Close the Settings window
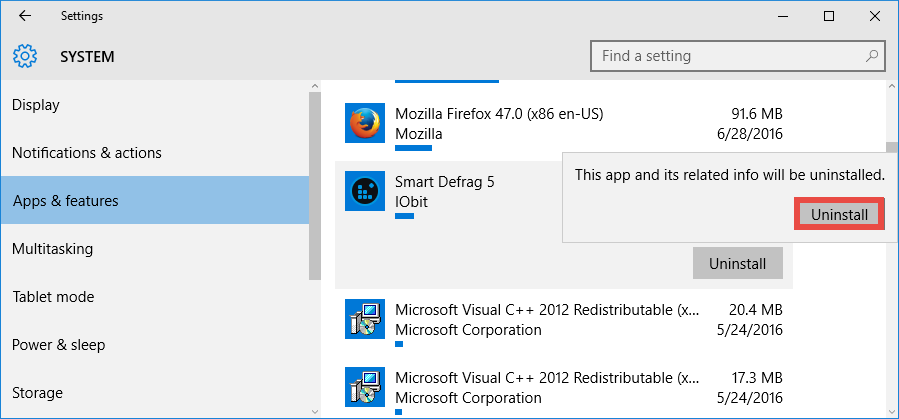The width and height of the screenshot is (899, 419). pyautogui.click(x=874, y=16)
